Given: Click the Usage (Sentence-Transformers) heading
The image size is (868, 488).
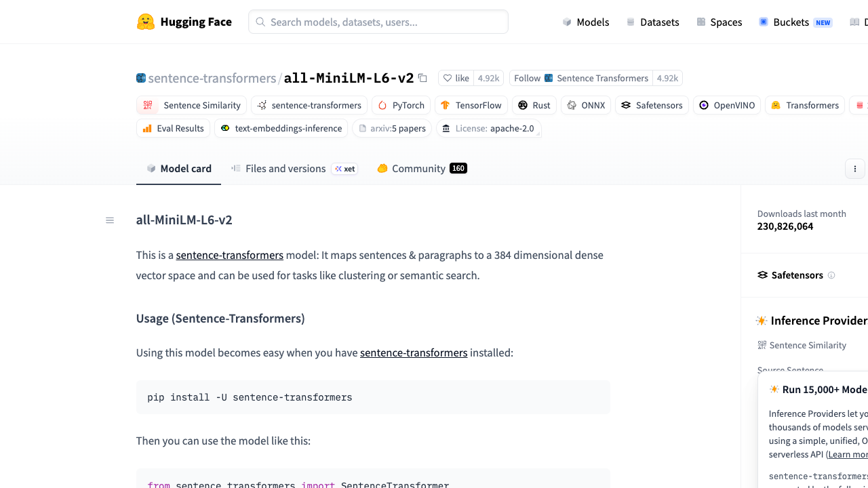Looking at the screenshot, I should (x=220, y=319).
